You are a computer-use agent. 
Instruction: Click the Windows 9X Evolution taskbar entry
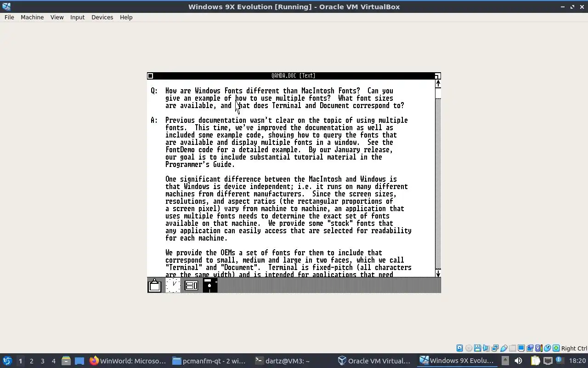458,361
